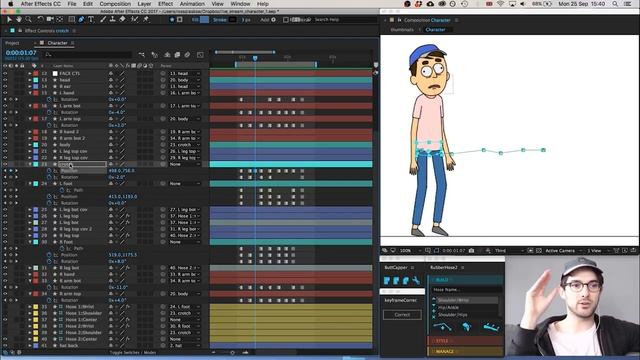Select the Selection arrow tool
Viewport: 640px width, 360px height.
click(9, 19)
